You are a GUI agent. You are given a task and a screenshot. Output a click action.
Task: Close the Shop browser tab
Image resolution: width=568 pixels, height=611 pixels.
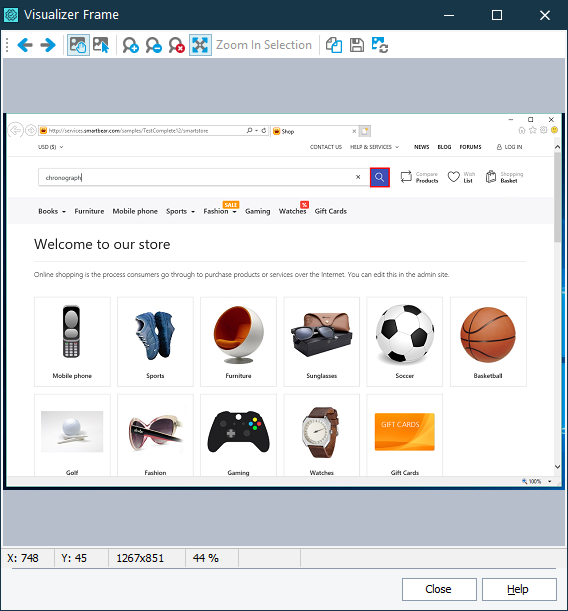(x=354, y=131)
